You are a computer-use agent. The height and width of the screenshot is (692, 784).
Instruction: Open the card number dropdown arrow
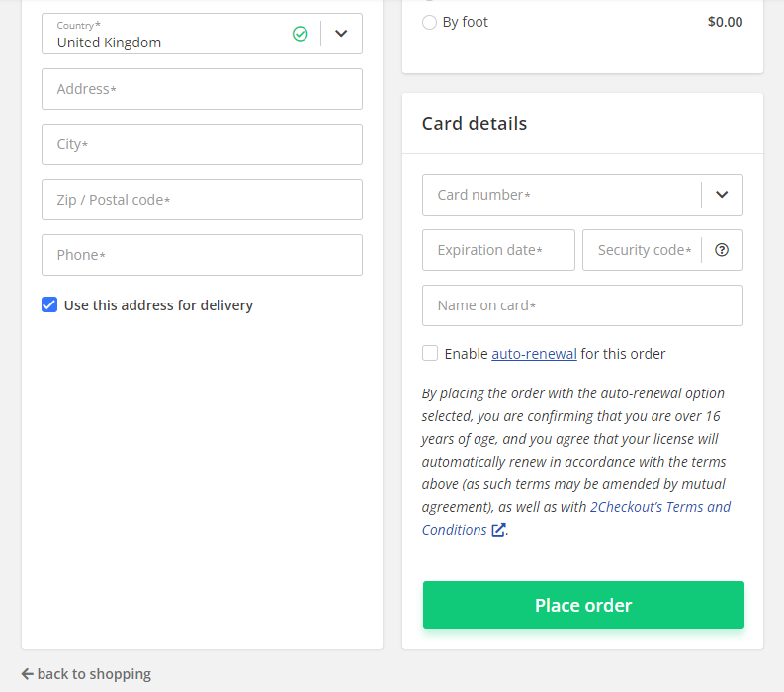721,195
